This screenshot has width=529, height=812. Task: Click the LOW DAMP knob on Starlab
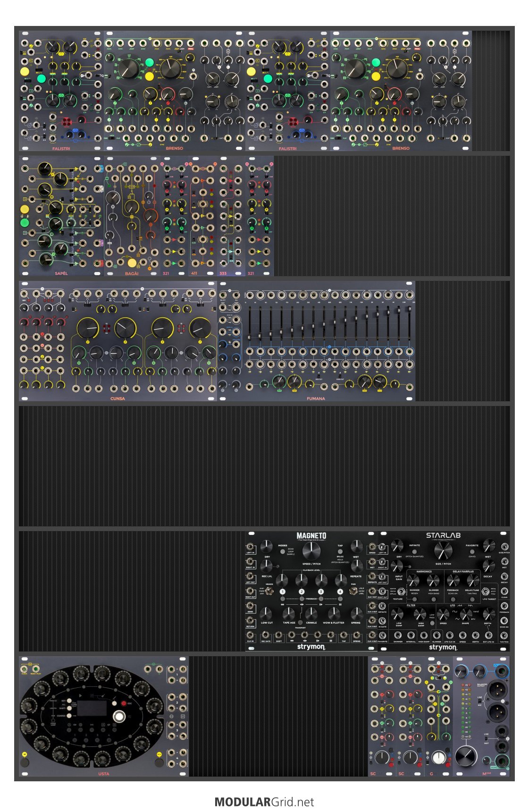[398, 614]
